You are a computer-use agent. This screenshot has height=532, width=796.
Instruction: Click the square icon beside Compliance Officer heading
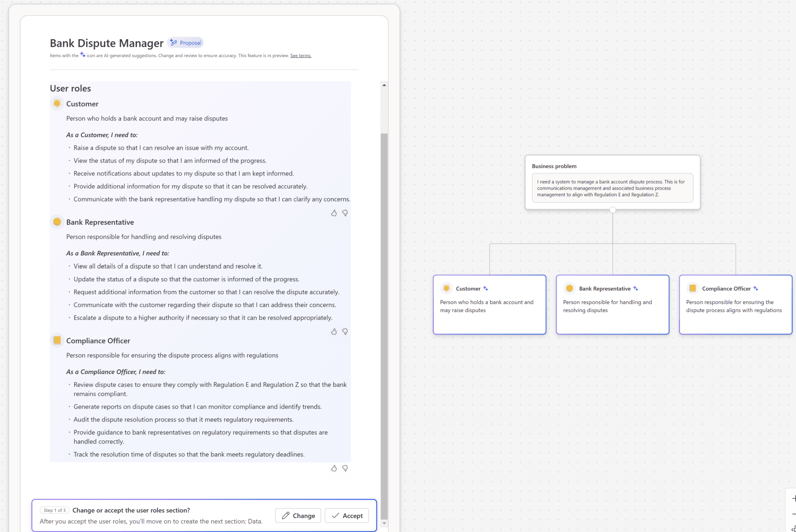[x=57, y=340]
